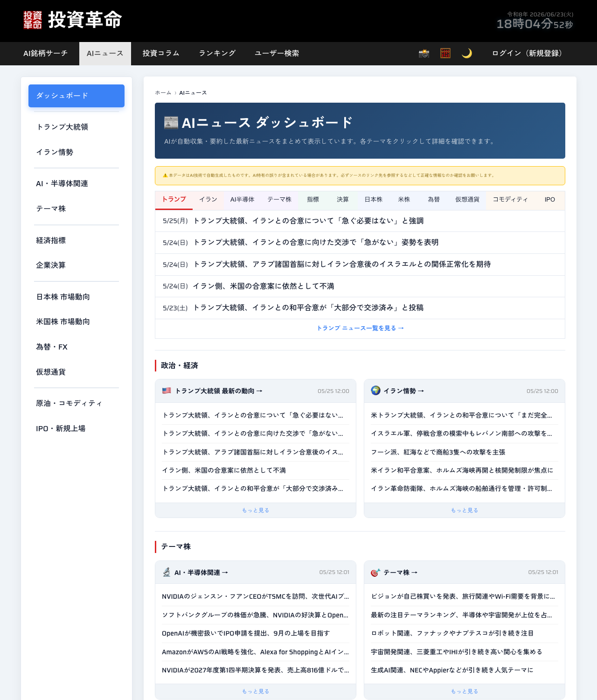Viewport: 597px width, 700px height.
Task: Click the globe icon on イラン情勢 card
Action: point(375,391)
